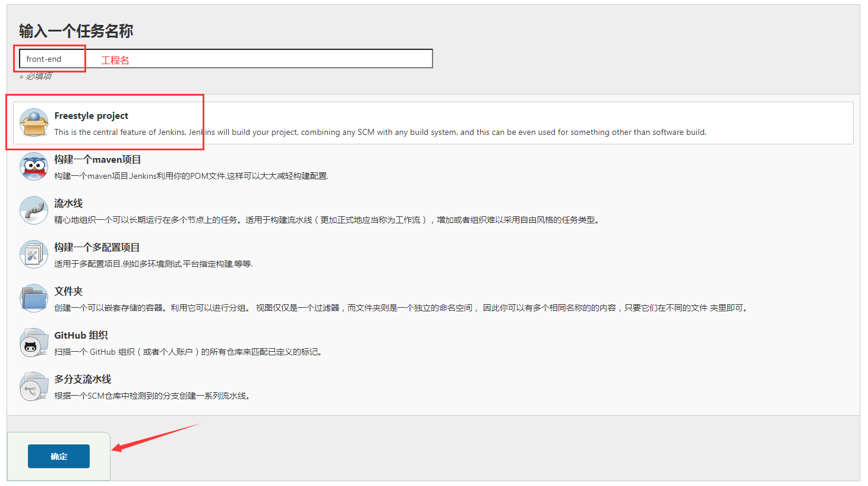Click the 确定 confirm button
The height and width of the screenshot is (486, 868).
(x=59, y=456)
